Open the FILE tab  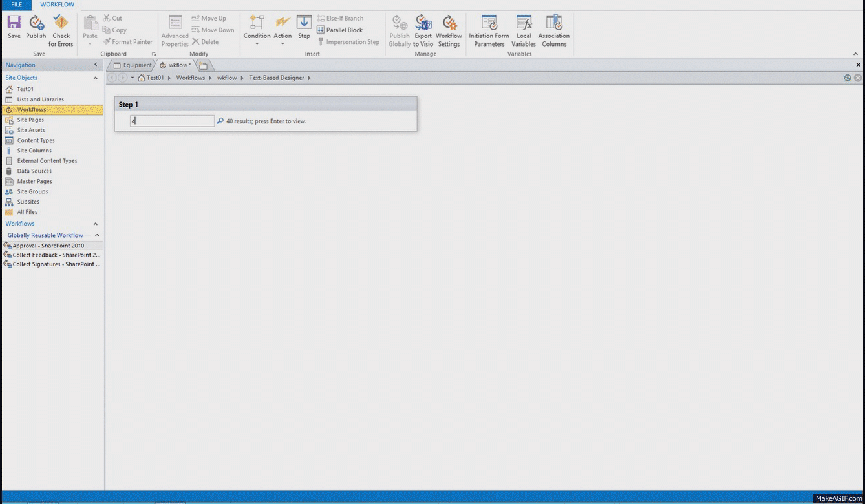(x=16, y=5)
